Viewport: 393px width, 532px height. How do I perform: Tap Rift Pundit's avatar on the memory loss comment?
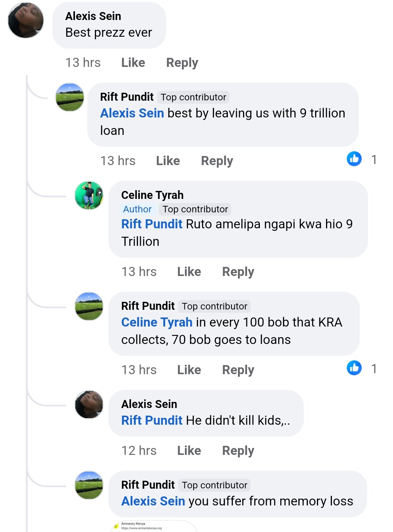[x=89, y=485]
